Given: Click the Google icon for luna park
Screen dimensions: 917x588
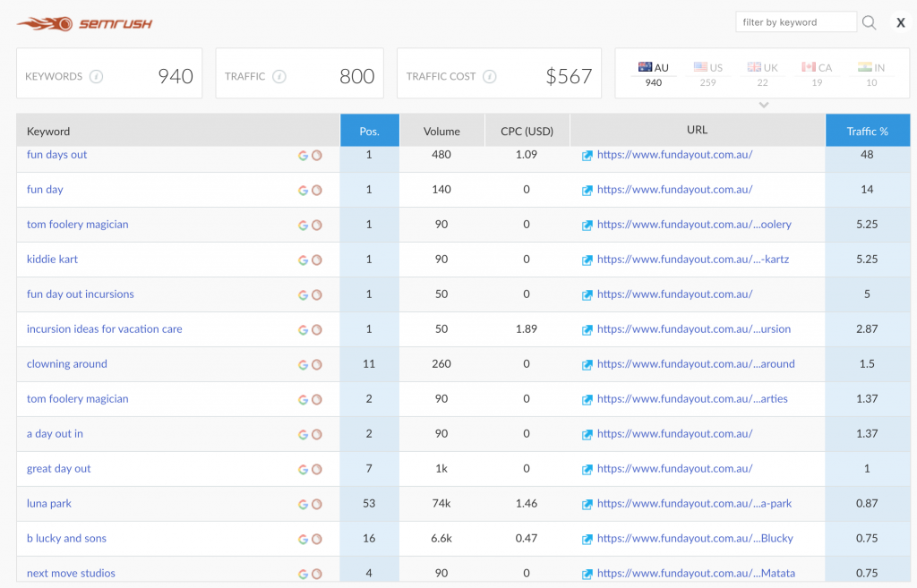Looking at the screenshot, I should [303, 505].
